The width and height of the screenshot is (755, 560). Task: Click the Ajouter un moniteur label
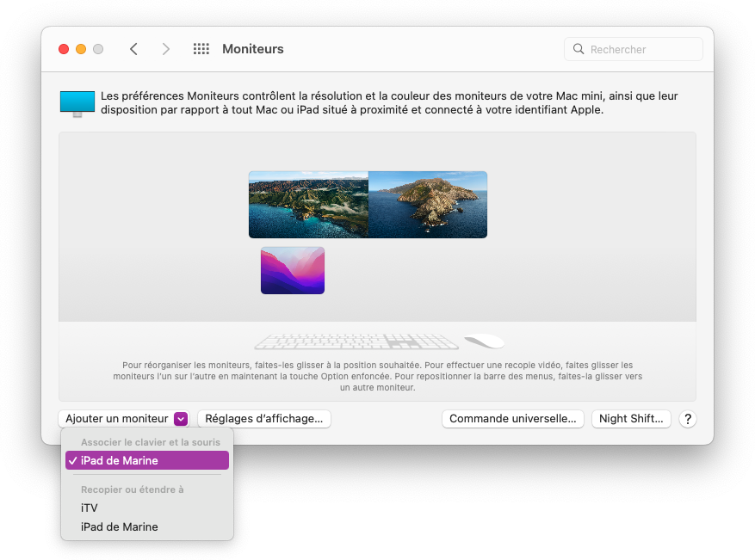point(116,419)
